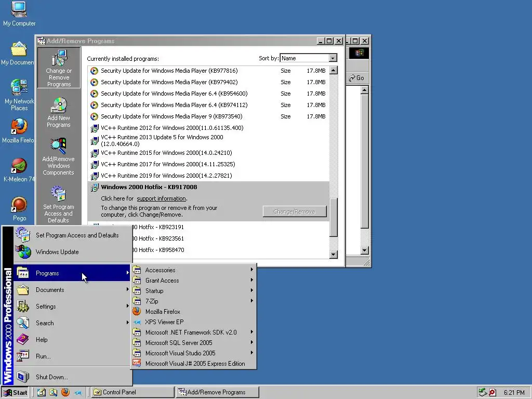Expand Microsoft .NET Framework SDK v2.0 folder
The width and height of the screenshot is (532, 399).
(193, 332)
